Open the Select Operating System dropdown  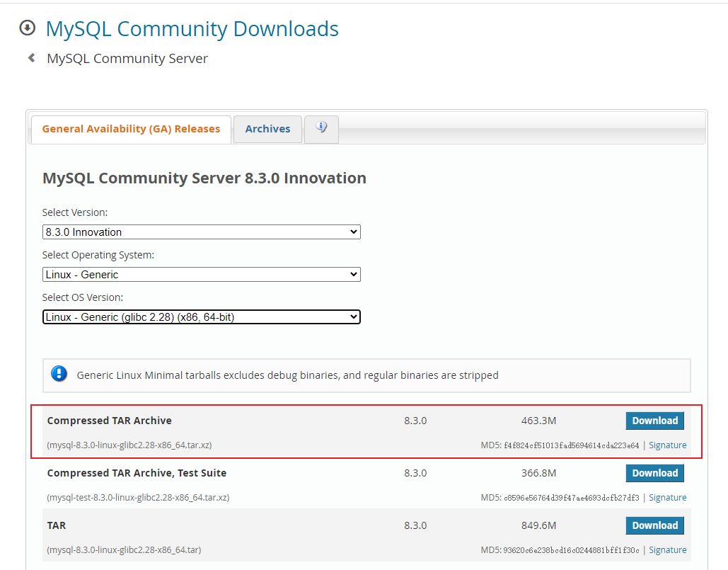(202, 275)
